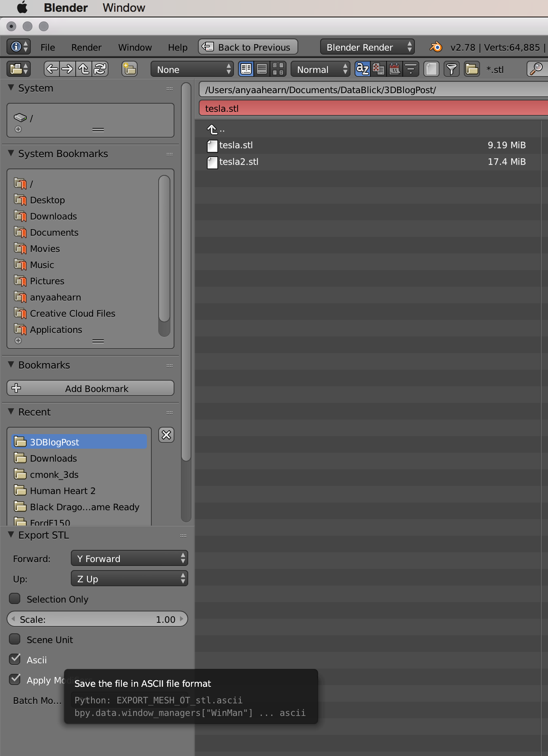The image size is (548, 756).
Task: Switch to thumbnail display
Action: tap(278, 69)
